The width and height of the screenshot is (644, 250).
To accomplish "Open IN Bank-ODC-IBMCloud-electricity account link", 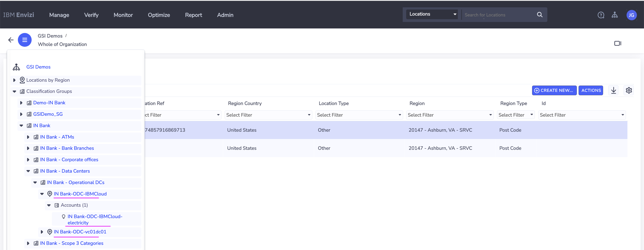I will pos(95,220).
